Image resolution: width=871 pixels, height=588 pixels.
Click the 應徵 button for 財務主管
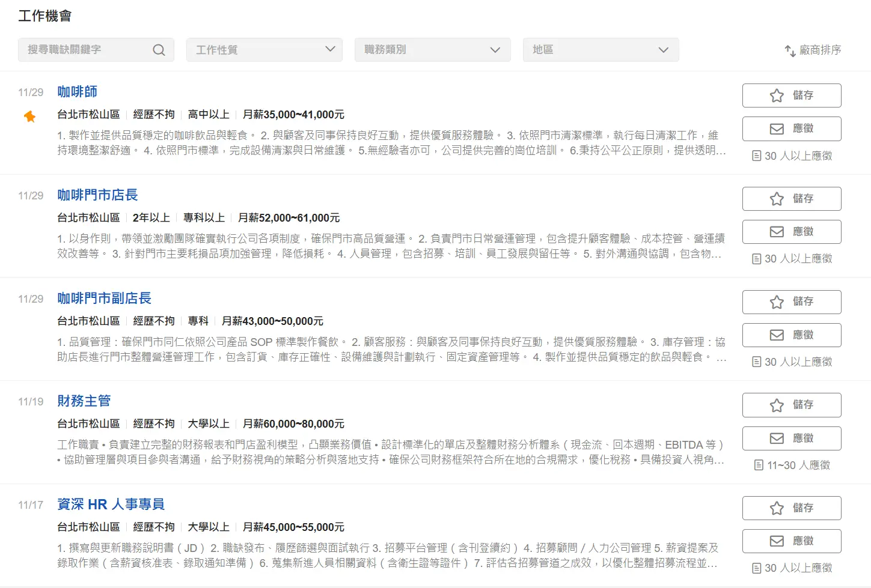791,438
